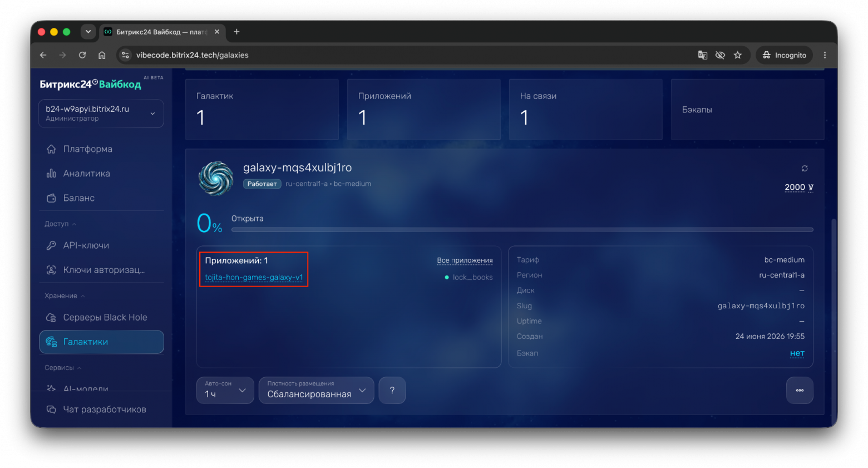868x468 pixels.
Task: Click the browser home icon
Action: [x=102, y=55]
